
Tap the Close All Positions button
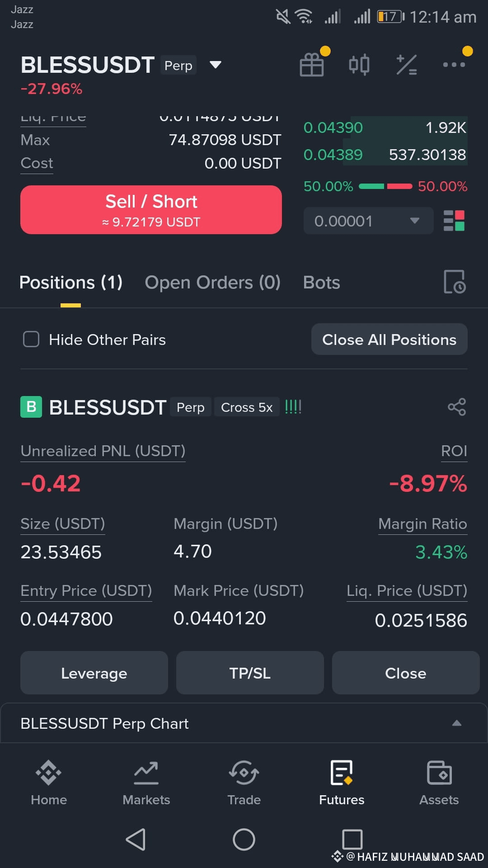tap(389, 339)
